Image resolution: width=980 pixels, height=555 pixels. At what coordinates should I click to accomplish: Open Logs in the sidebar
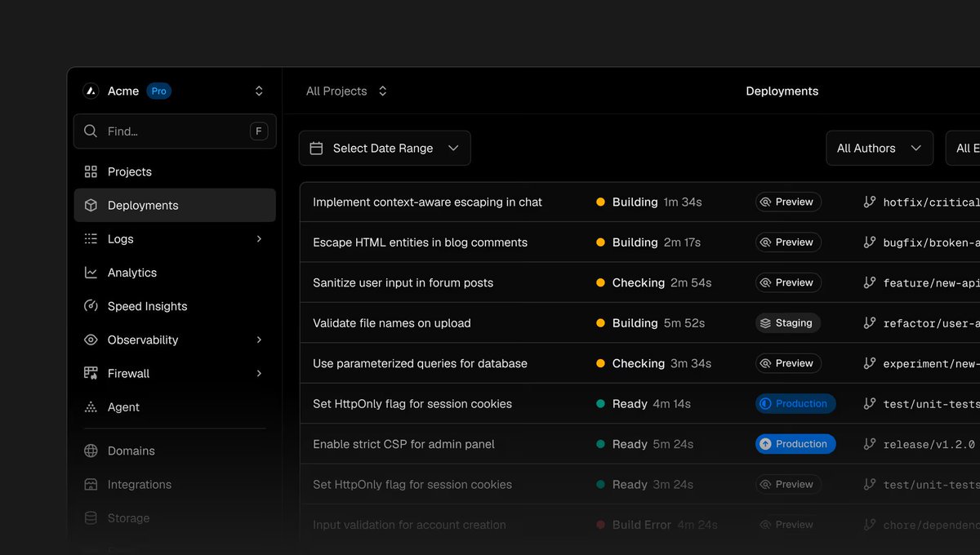click(x=175, y=239)
